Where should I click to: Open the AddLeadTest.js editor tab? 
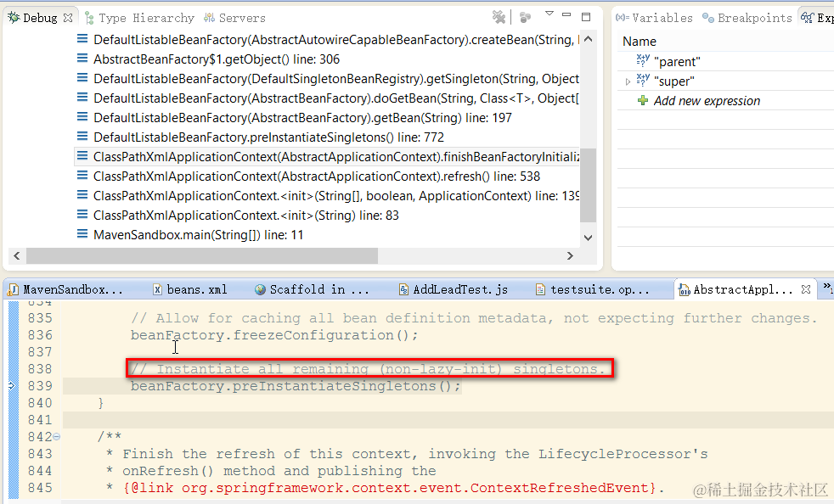coord(454,289)
